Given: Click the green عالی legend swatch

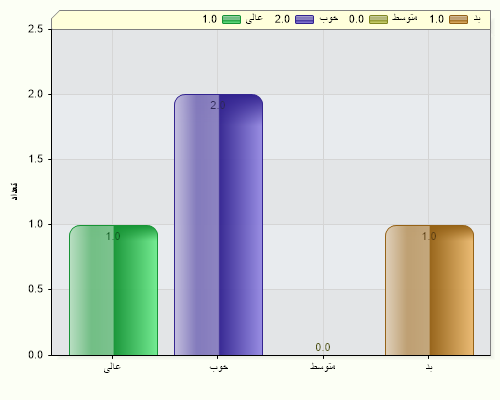Looking at the screenshot, I should pos(231,19).
